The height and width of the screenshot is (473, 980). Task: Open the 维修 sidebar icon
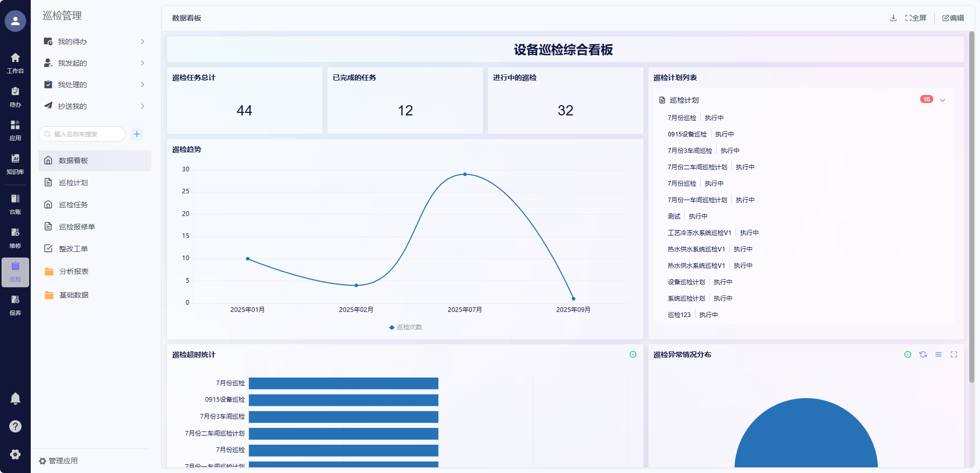tap(15, 238)
